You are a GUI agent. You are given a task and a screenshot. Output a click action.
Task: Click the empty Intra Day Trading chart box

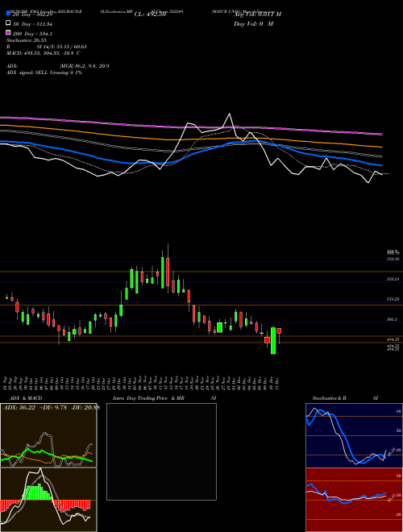pyautogui.click(x=161, y=451)
